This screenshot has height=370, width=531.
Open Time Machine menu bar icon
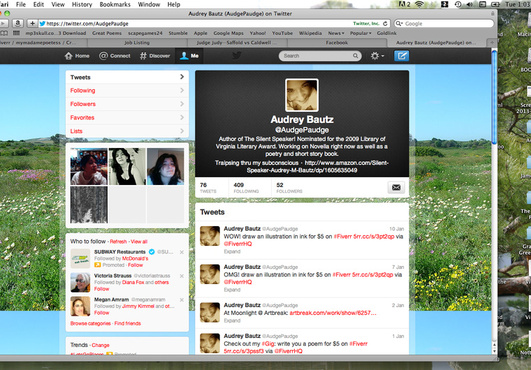(x=458, y=4)
